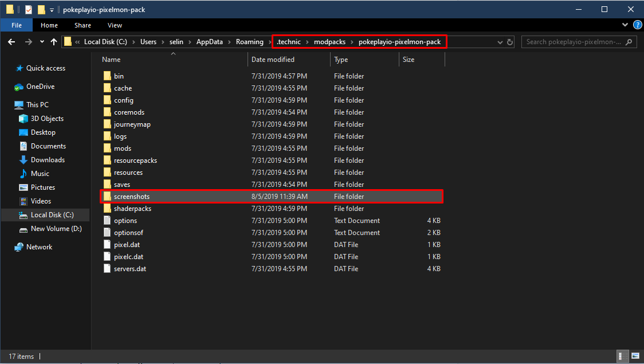Image resolution: width=644 pixels, height=364 pixels.
Task: Select the saves folder icon
Action: (107, 185)
